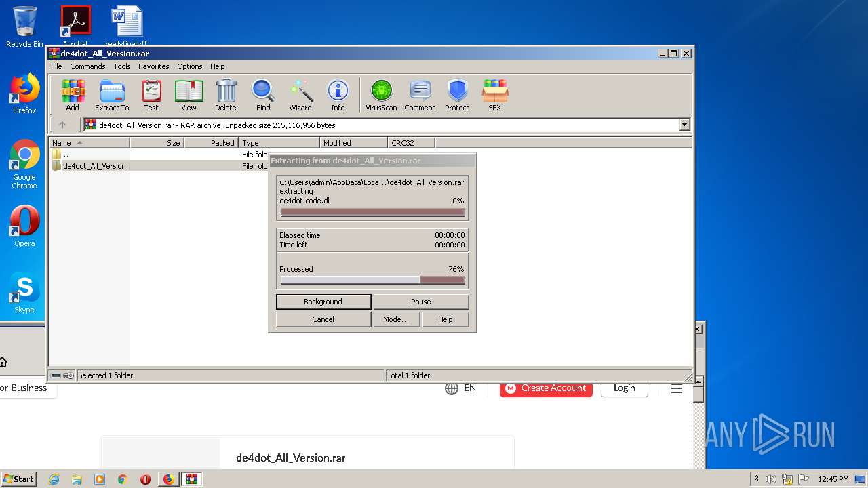Click WinRAR taskbar button
Image resolution: width=868 pixels, height=488 pixels.
(192, 479)
